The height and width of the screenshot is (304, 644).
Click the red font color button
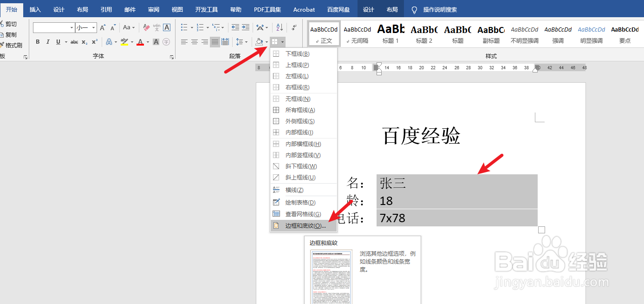[x=140, y=42]
